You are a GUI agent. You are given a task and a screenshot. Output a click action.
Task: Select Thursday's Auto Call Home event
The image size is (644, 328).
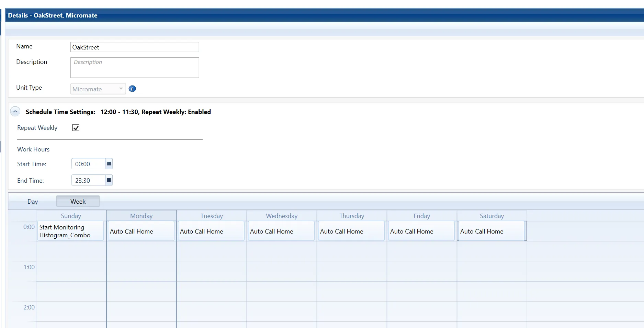pos(351,231)
